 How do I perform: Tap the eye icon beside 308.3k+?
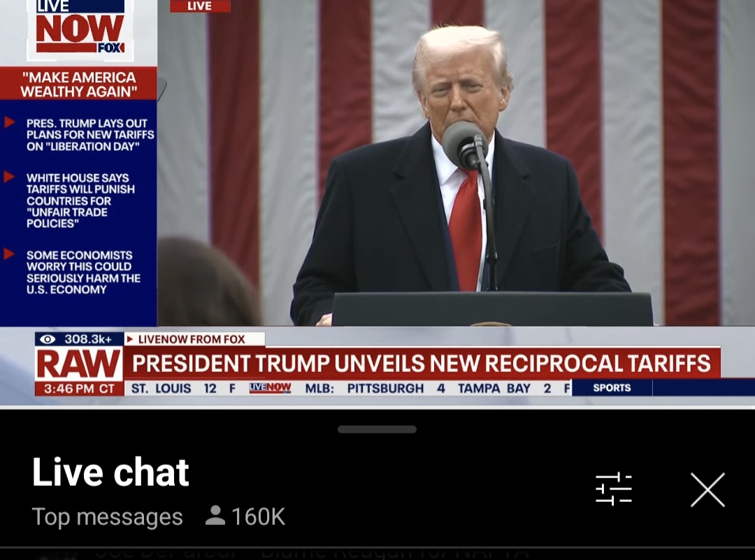coord(48,339)
